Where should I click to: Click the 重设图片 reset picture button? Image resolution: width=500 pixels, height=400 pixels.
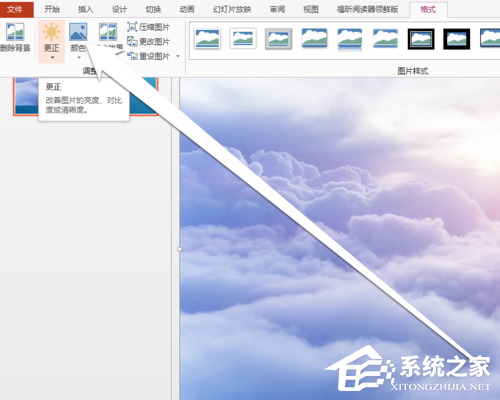tap(149, 56)
